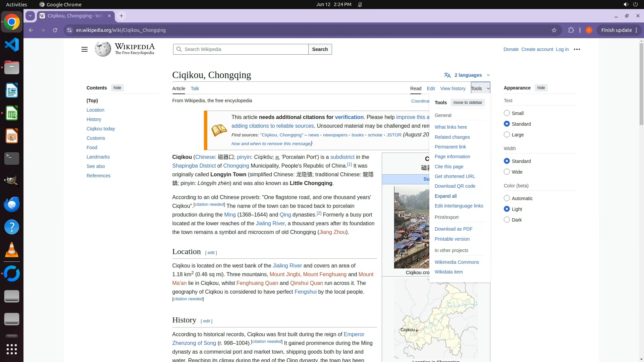This screenshot has width=644, height=362.
Task: Choose Large text size
Action: tap(507, 135)
